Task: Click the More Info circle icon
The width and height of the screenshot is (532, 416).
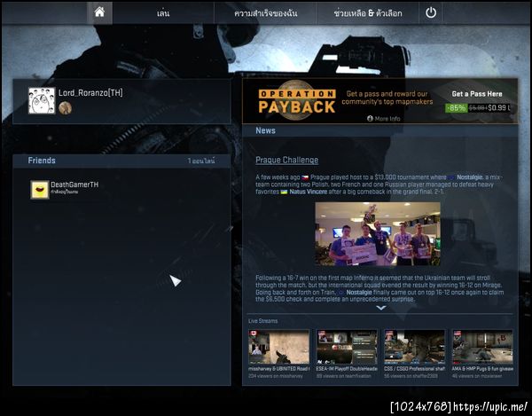Action: click(370, 119)
